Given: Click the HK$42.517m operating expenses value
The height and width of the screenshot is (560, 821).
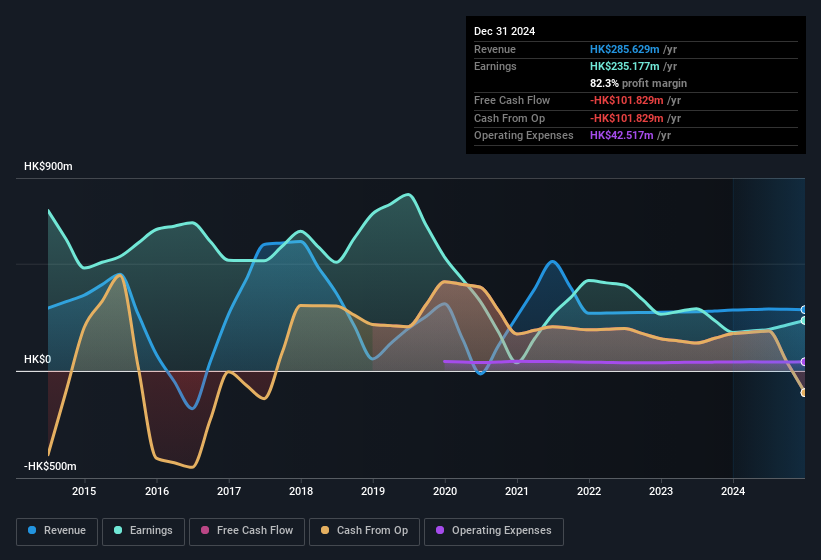Looking at the screenshot, I should click(622, 136).
